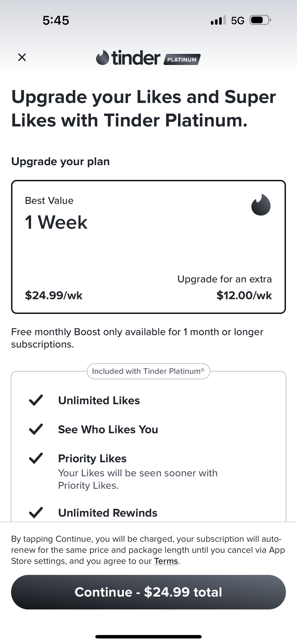Open the Terms link
Viewport: 297px width, 644px height.
(166, 561)
